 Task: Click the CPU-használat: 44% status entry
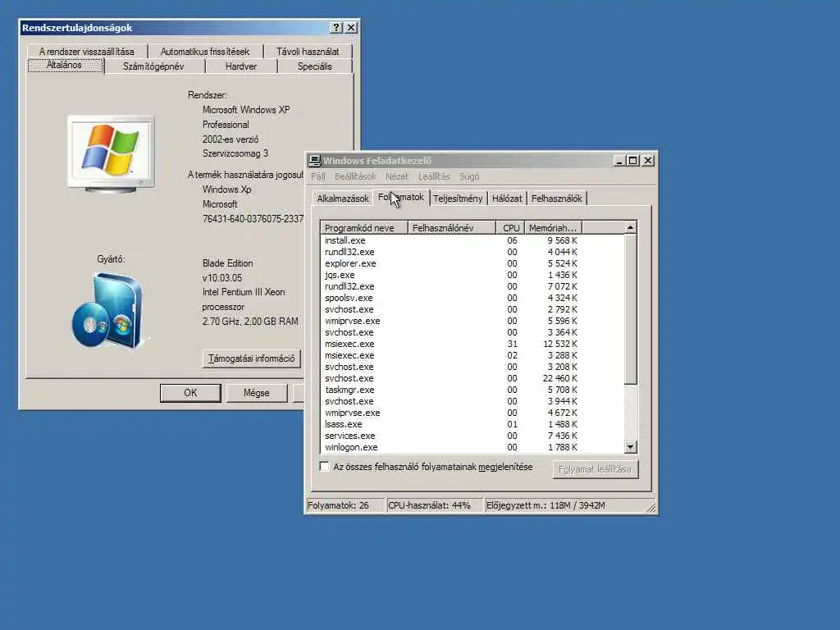coord(435,505)
